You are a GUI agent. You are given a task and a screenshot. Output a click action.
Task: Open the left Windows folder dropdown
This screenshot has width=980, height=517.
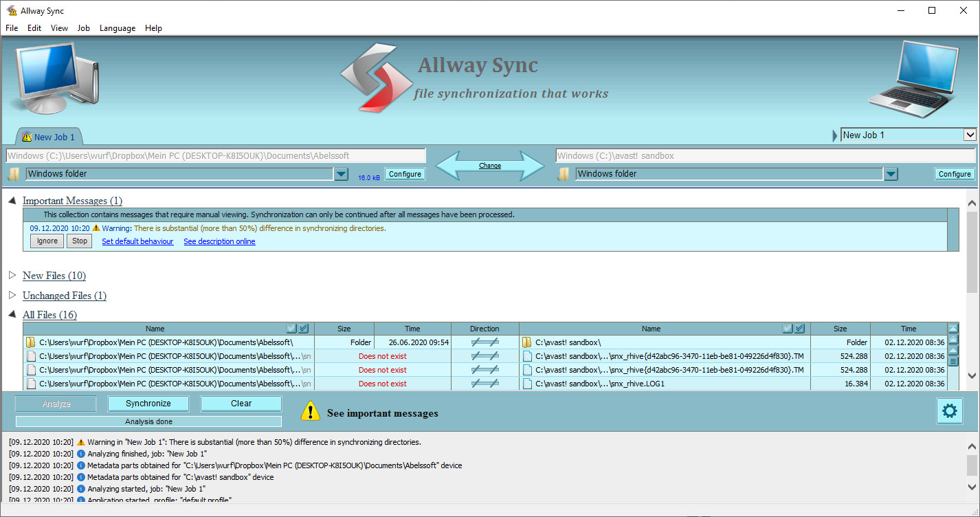pyautogui.click(x=341, y=173)
